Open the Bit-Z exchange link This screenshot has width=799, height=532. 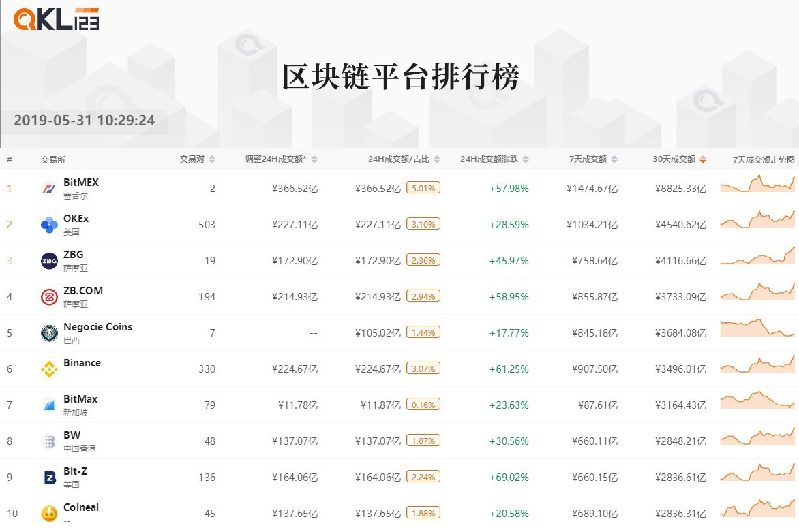pos(76,471)
